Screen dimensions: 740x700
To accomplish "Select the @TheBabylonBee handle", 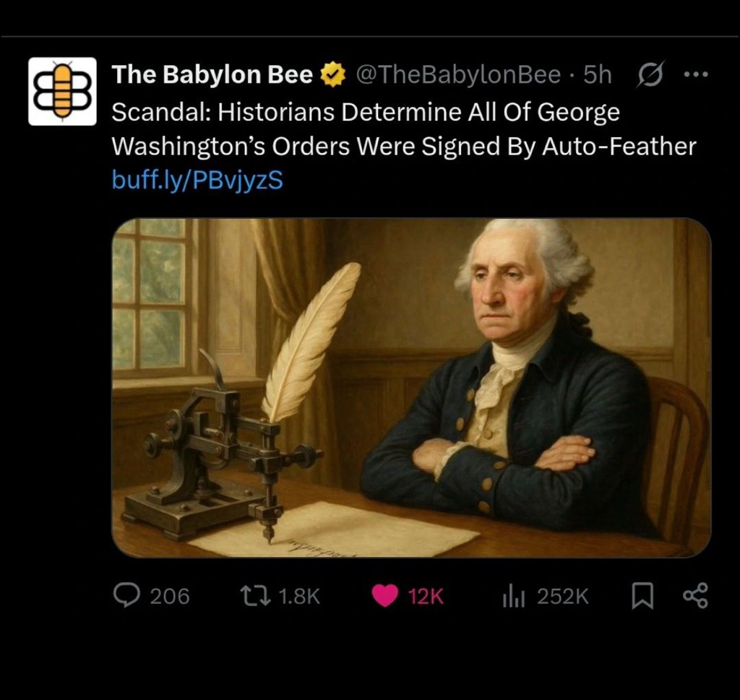I will pyautogui.click(x=457, y=74).
